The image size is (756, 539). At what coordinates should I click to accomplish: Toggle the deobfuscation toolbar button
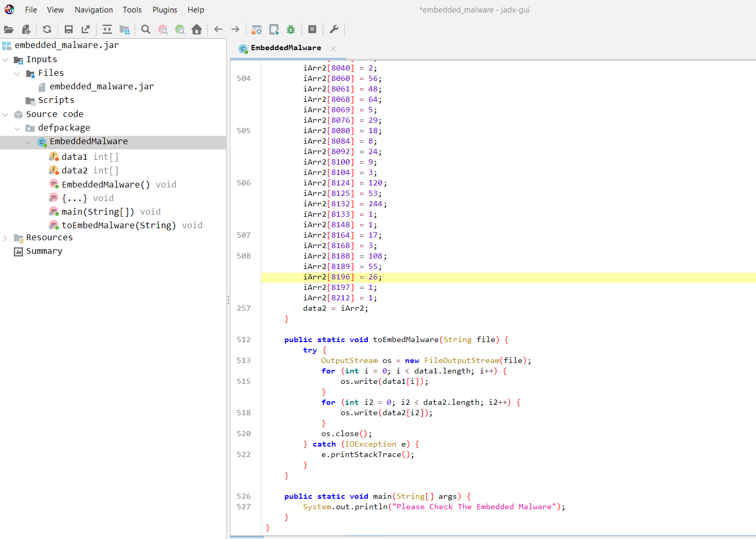tap(257, 30)
